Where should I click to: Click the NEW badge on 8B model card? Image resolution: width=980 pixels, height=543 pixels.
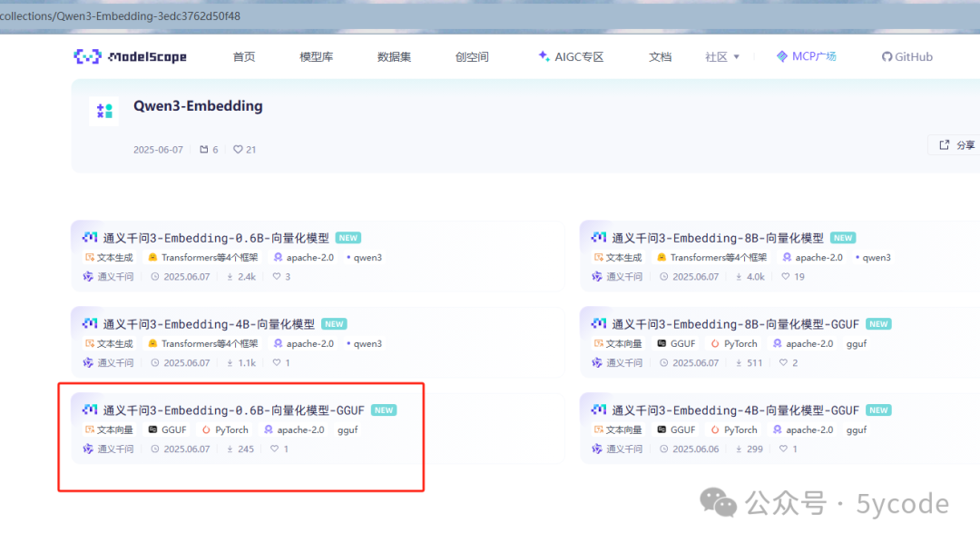pyautogui.click(x=843, y=237)
